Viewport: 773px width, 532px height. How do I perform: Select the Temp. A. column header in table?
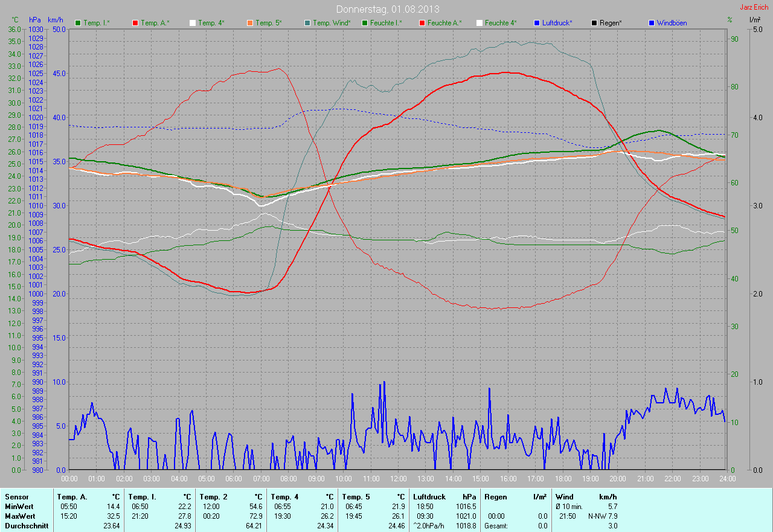tap(71, 497)
